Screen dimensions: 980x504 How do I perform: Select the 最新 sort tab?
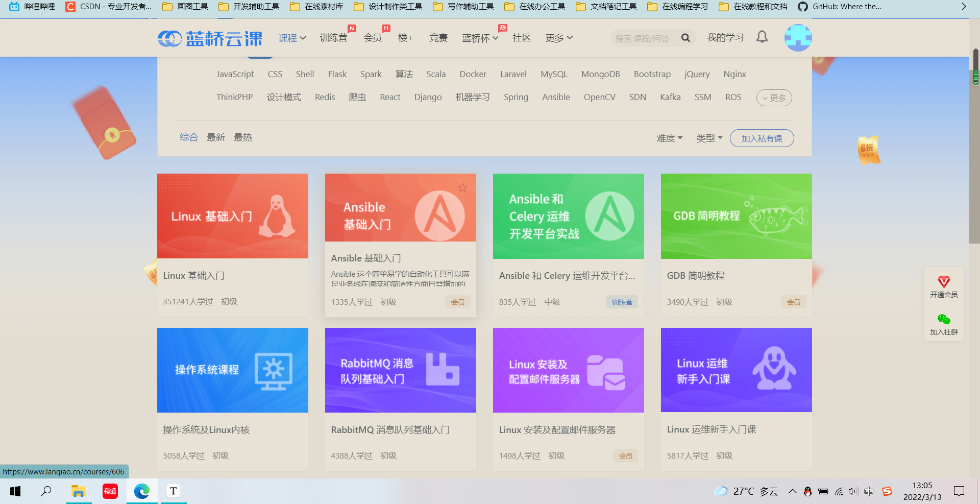(x=215, y=137)
